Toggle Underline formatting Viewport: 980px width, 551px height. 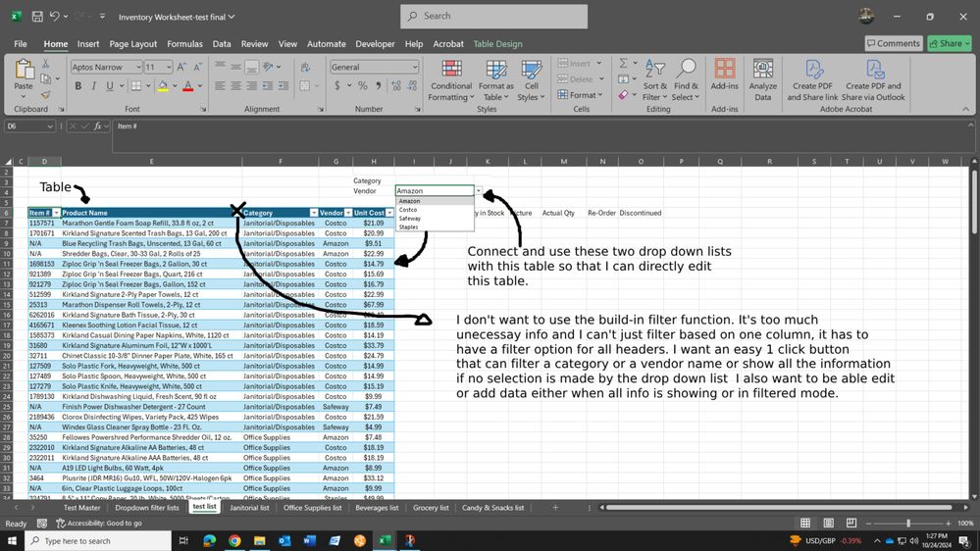click(x=109, y=86)
